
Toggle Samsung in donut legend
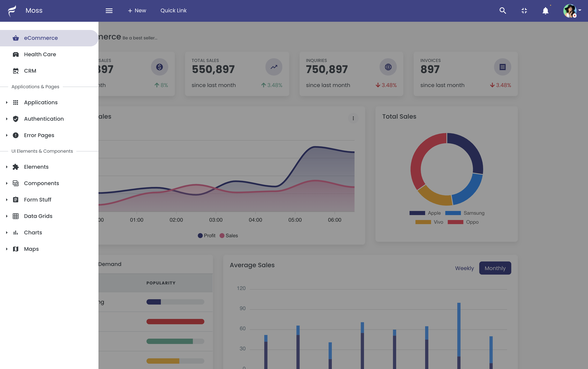(465, 213)
